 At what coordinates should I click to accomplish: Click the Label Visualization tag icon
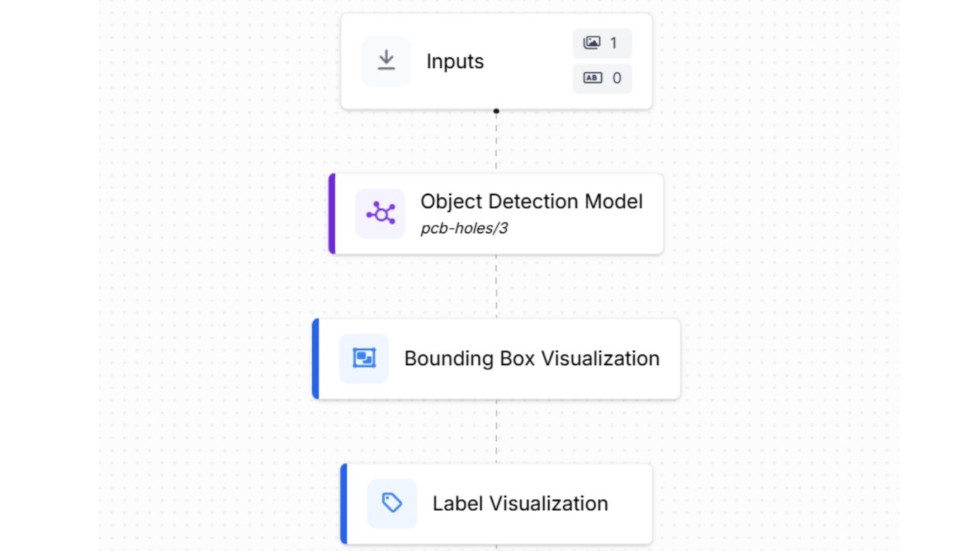pos(392,503)
